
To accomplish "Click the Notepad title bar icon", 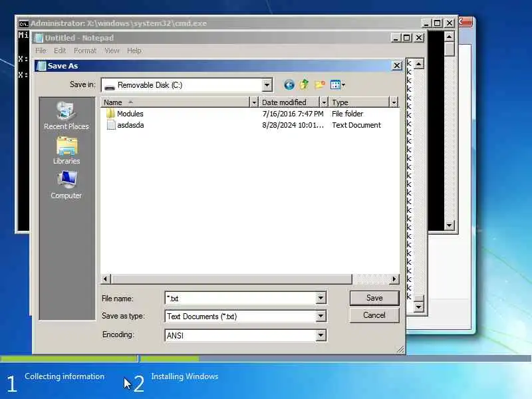I will (39, 38).
